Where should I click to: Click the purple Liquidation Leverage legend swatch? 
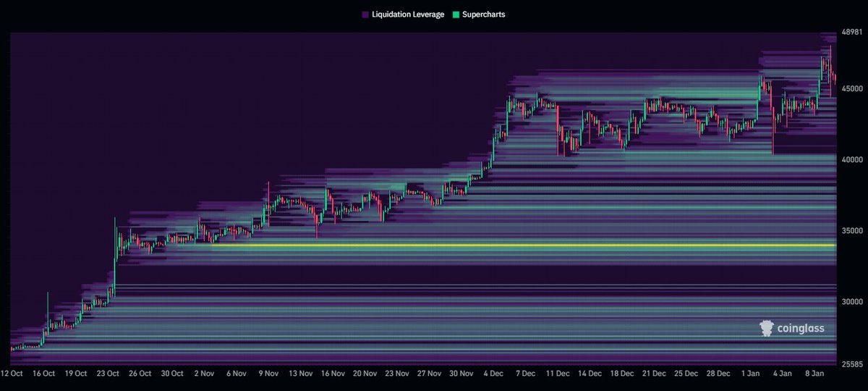pyautogui.click(x=365, y=14)
